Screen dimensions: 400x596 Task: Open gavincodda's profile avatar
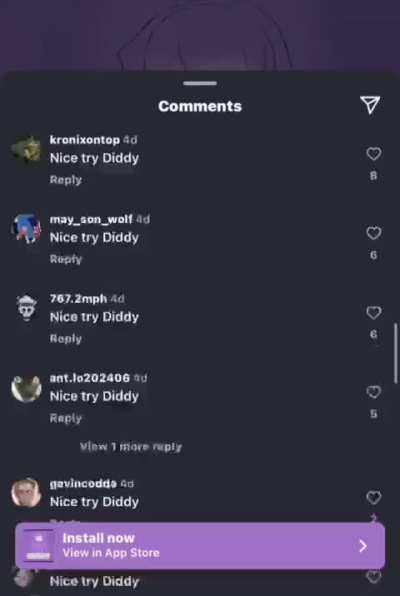(26, 493)
